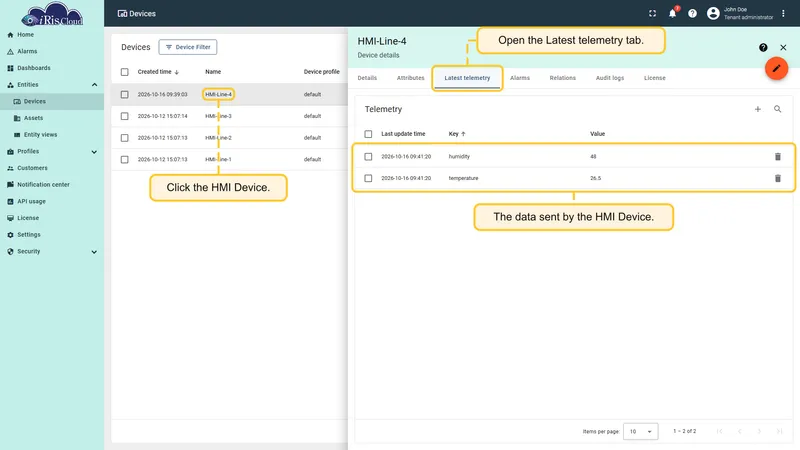800x450 pixels.
Task: Open the Audit logs tab
Action: pos(610,78)
